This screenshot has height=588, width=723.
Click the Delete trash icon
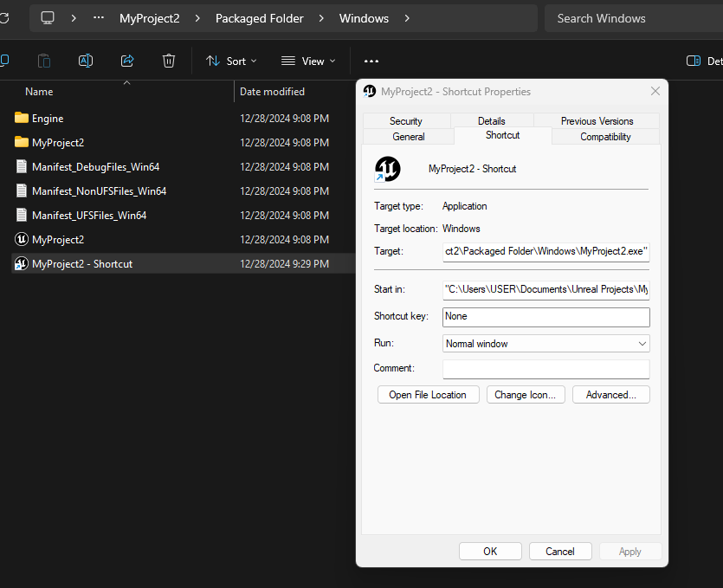point(169,61)
